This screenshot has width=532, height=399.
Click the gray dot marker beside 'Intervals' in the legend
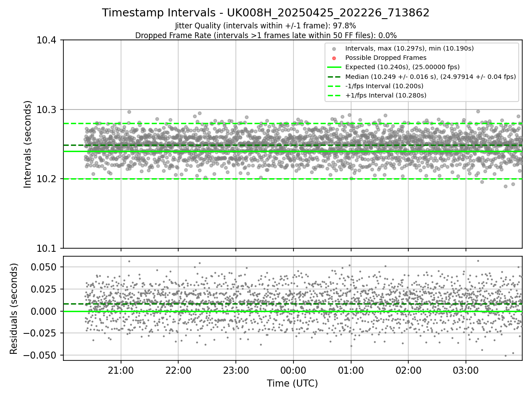pos(334,49)
